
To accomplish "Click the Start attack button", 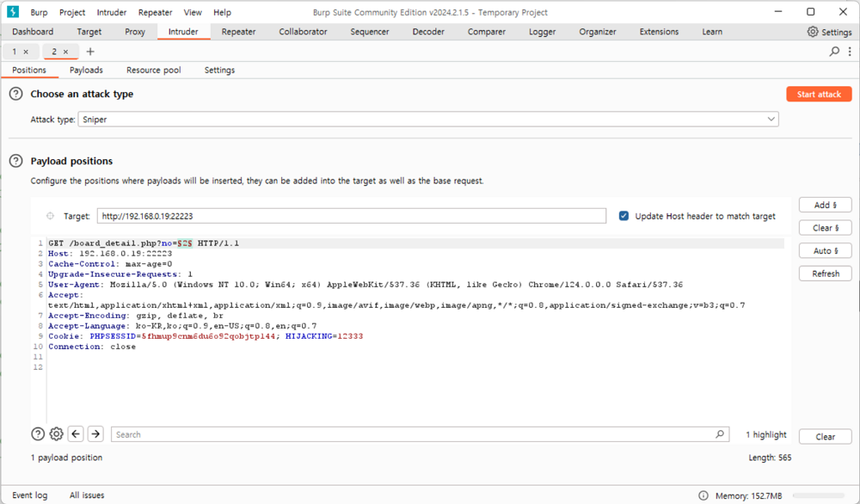I will pos(819,94).
